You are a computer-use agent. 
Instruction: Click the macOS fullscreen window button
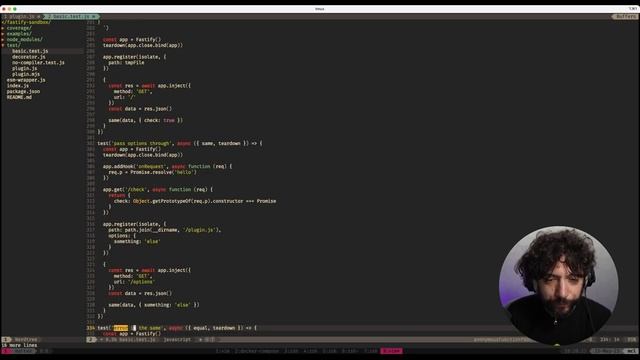point(15,9)
